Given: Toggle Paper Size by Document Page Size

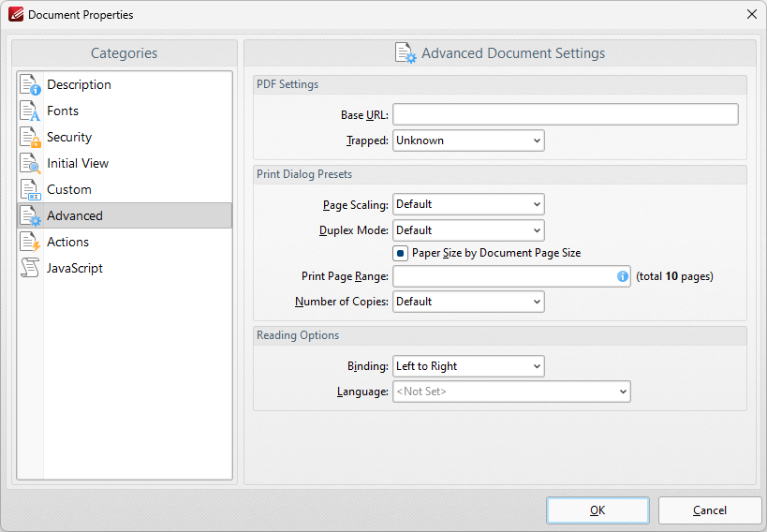Looking at the screenshot, I should (x=400, y=253).
